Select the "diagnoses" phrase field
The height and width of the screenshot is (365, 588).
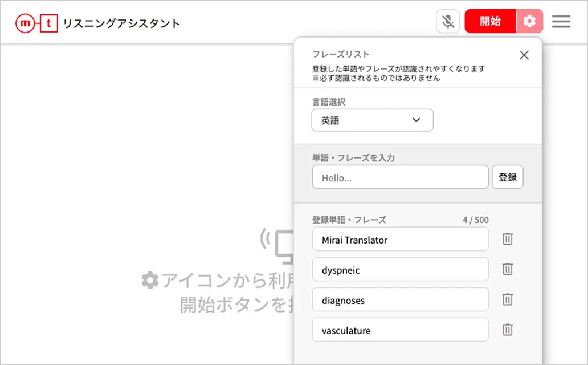(x=400, y=299)
